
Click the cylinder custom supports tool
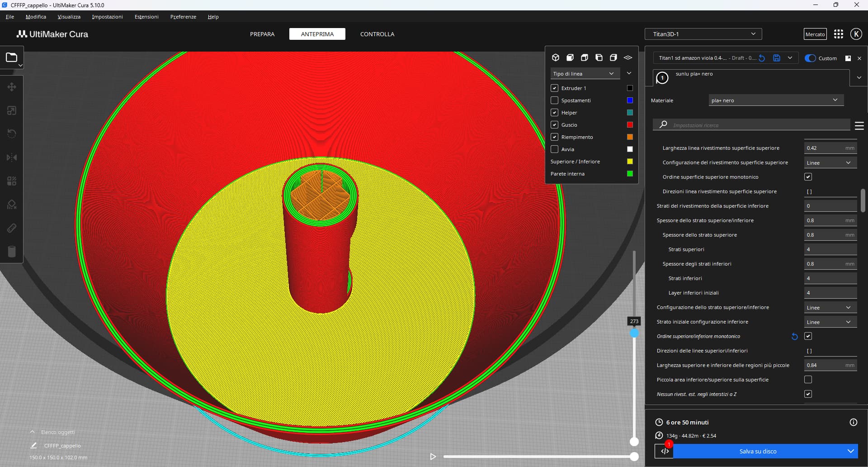point(12,252)
